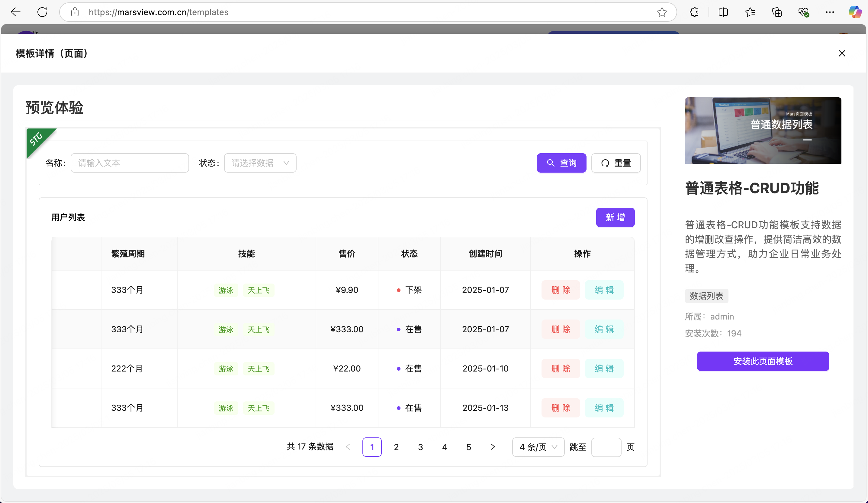
Task: Go to previous page arrow
Action: (x=348, y=447)
